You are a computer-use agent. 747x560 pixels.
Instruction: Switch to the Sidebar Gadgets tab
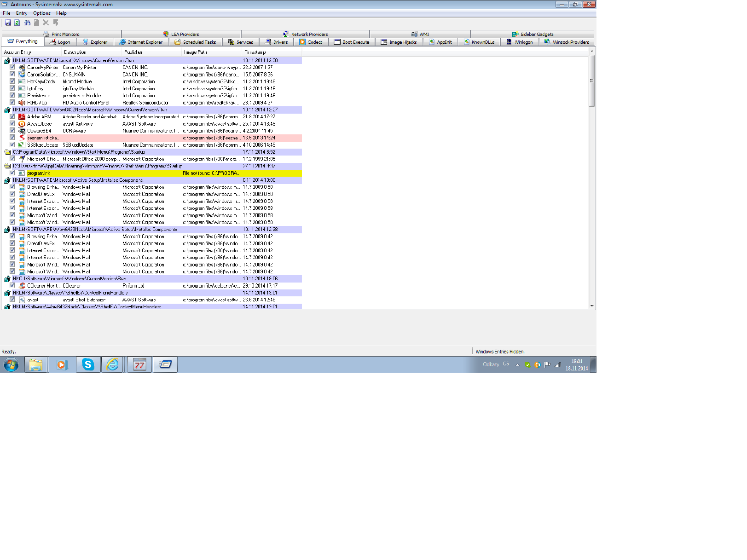(533, 35)
